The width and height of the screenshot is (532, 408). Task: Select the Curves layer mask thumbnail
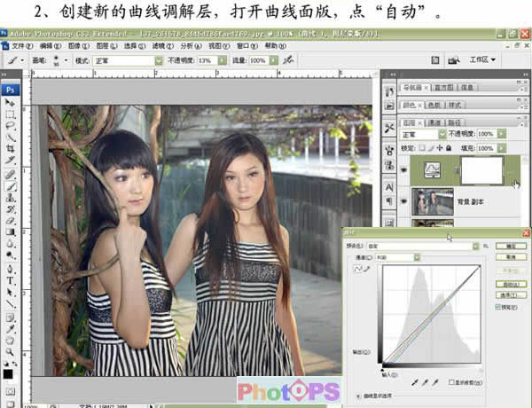click(481, 169)
